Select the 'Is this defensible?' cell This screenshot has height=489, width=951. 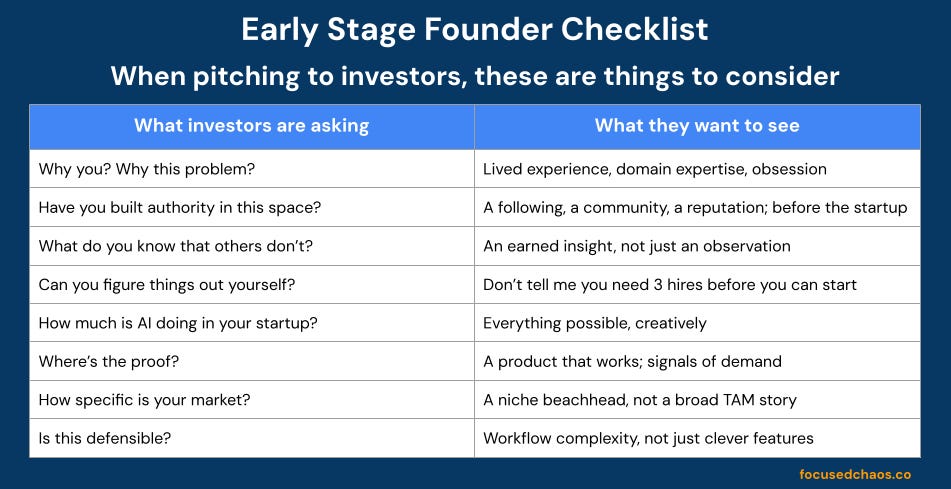pos(252,438)
